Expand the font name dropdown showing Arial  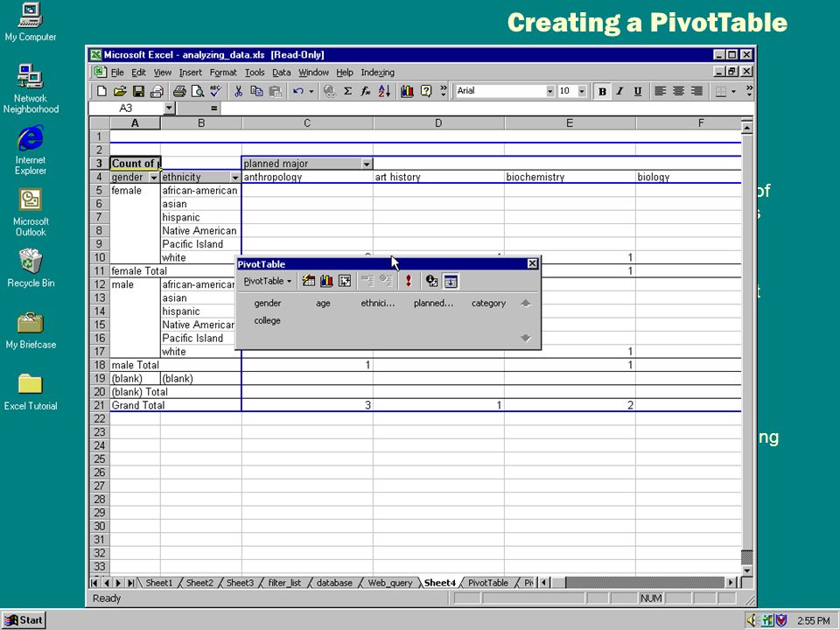(x=550, y=92)
